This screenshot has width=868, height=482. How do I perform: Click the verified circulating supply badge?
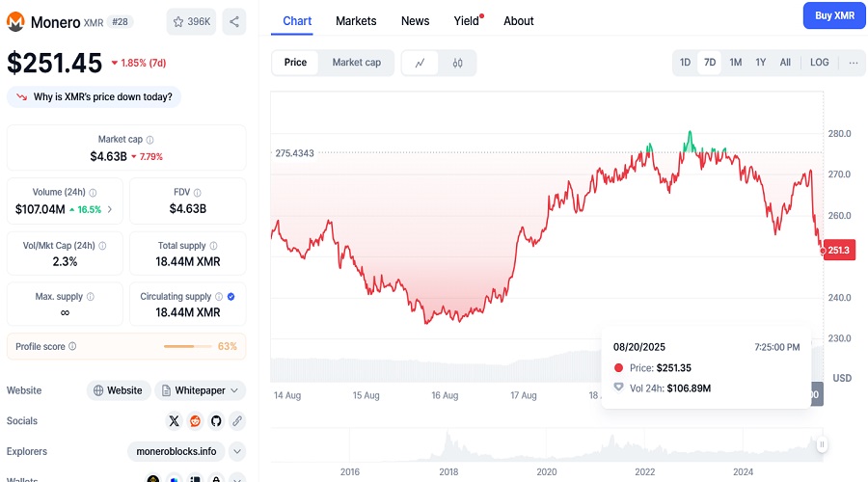(231, 297)
